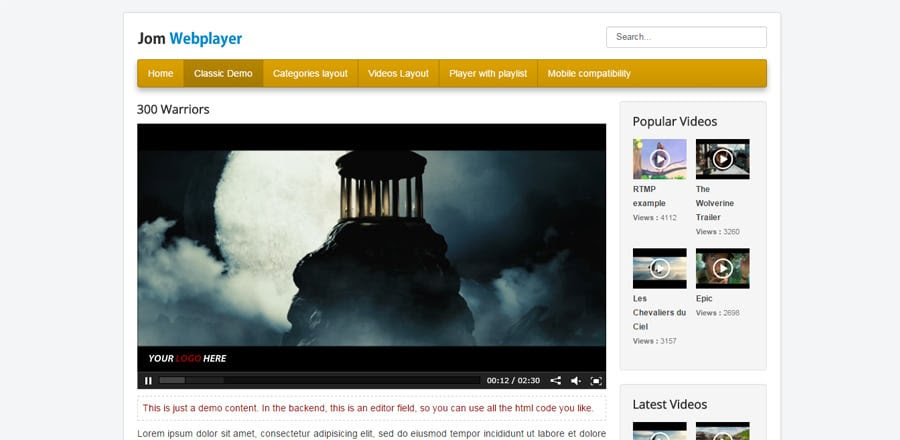Viewport: 900px width, 440px height.
Task: Play Les Chevaliers du Ciel thumbnail
Action: click(x=660, y=268)
